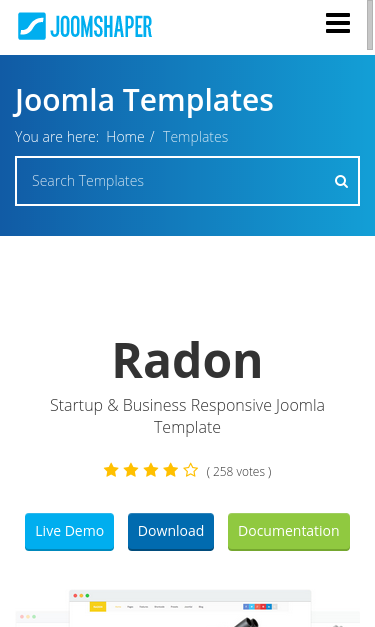This screenshot has height=627, width=375.
Task: Click the Joomla Templates heading
Action: click(x=144, y=100)
